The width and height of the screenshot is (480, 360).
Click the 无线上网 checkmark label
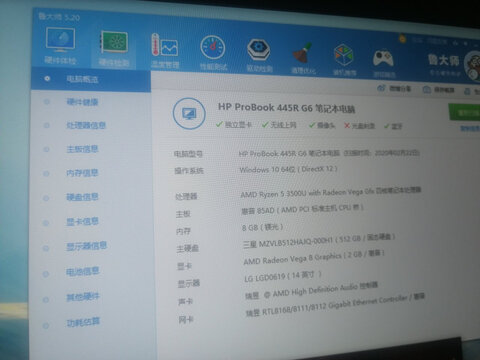coord(279,125)
